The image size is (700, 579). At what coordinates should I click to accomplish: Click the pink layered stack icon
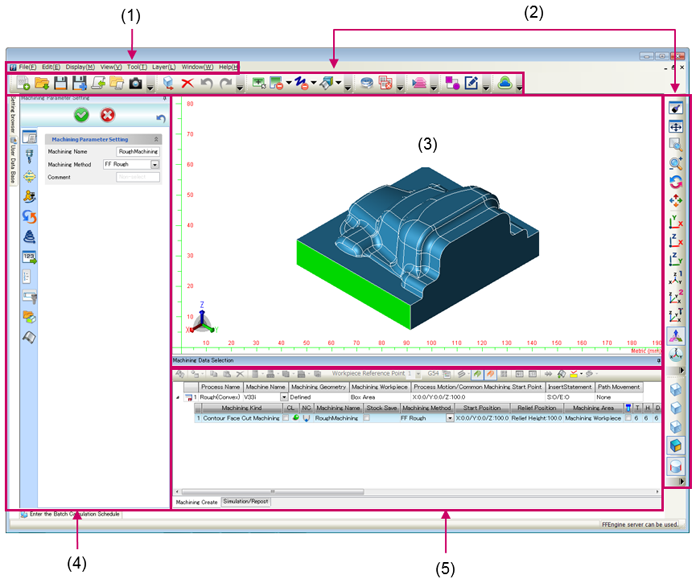419,83
